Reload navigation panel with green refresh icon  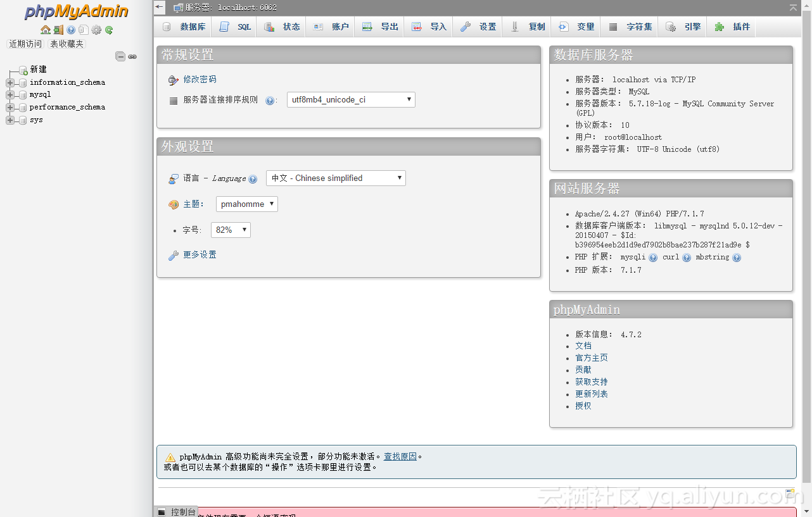(109, 30)
